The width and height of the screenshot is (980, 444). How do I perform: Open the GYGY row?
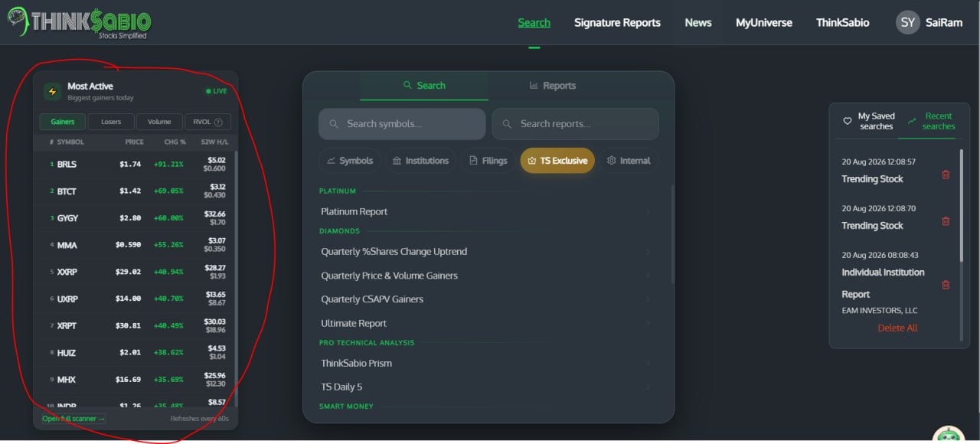(x=135, y=218)
